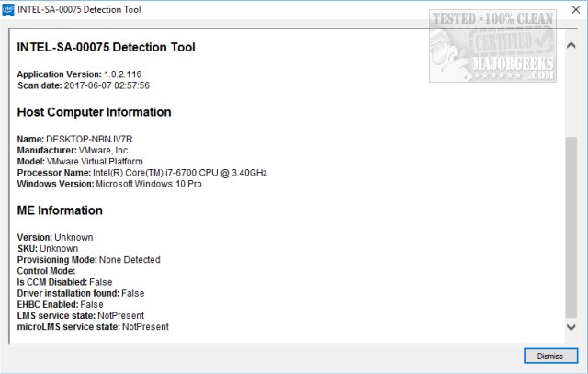The height and width of the screenshot is (374, 588).
Task: Click the Control Mode label
Action: (46, 271)
